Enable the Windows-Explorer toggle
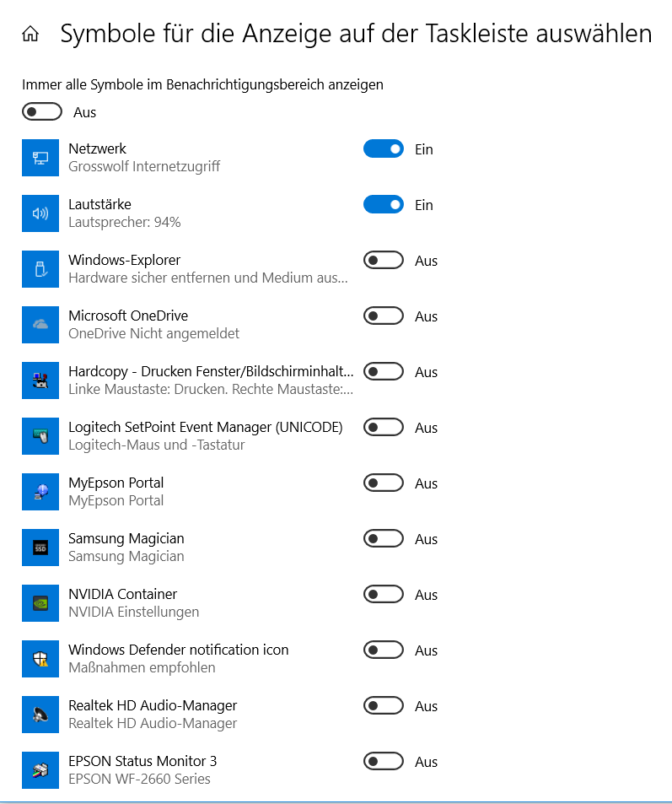Image resolution: width=672 pixels, height=804 pixels. [x=384, y=260]
